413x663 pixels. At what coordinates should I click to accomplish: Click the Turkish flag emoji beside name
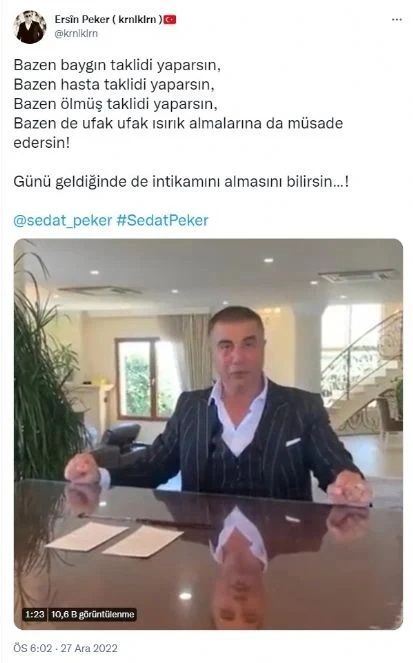click(170, 19)
